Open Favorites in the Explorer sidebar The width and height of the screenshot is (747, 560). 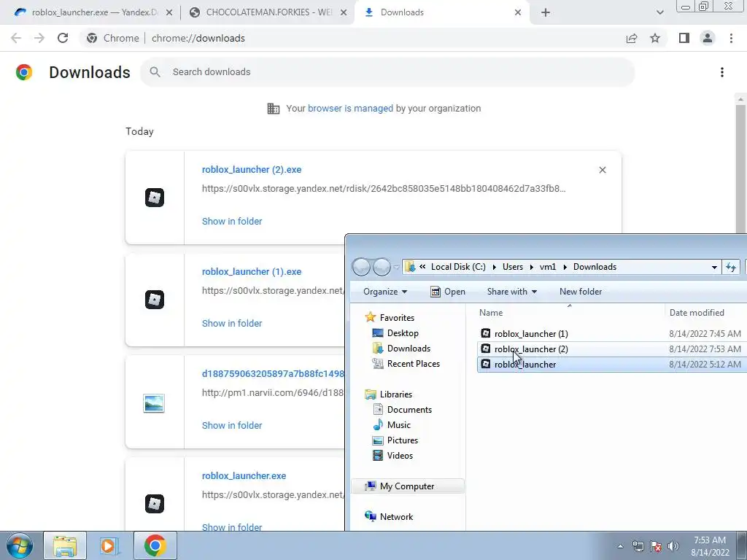[397, 318]
